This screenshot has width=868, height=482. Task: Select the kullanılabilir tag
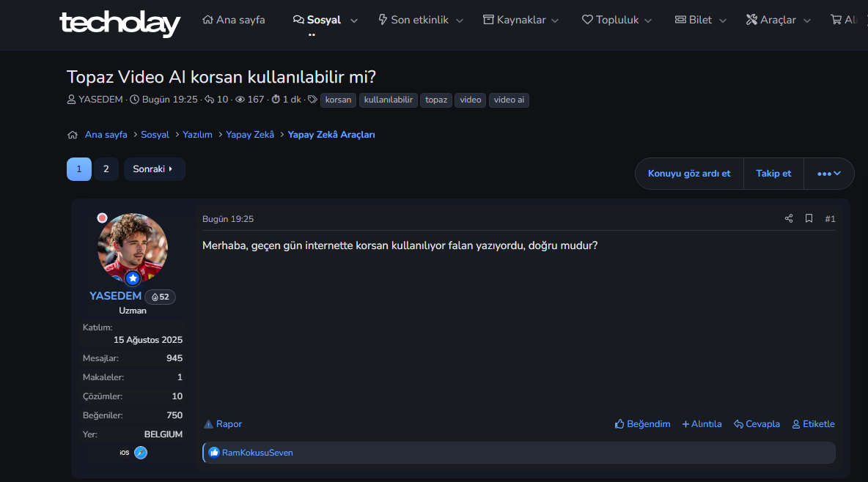[x=388, y=100]
